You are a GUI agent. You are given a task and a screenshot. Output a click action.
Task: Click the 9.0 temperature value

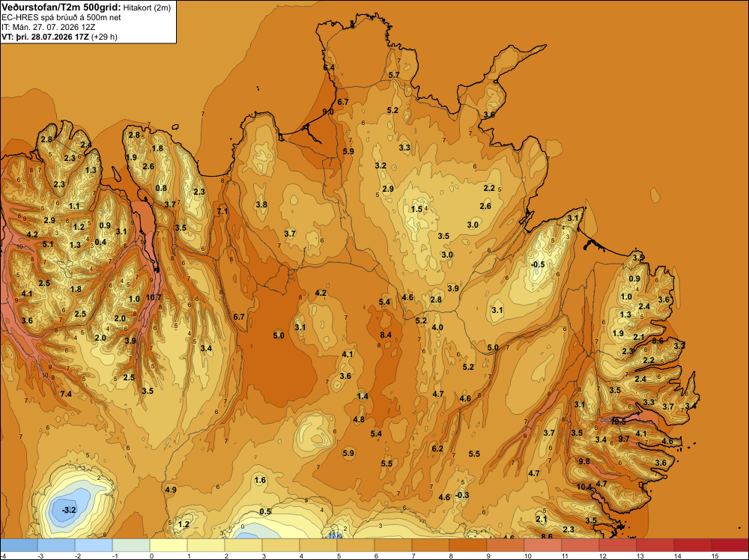(x=328, y=112)
